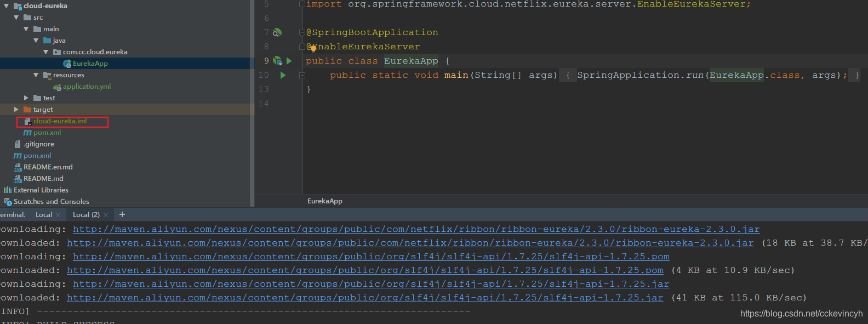Open the Downloading link for slf4j-api-1.7.25.jar

(x=371, y=284)
